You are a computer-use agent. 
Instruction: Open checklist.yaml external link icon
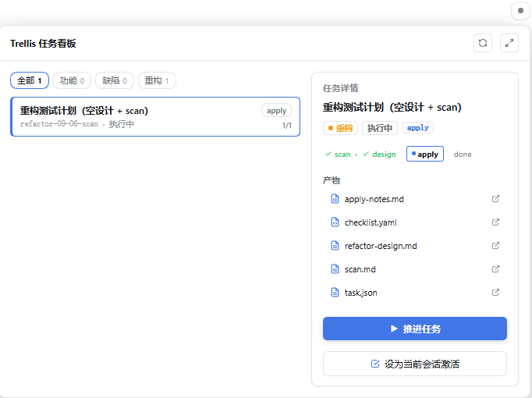(495, 222)
